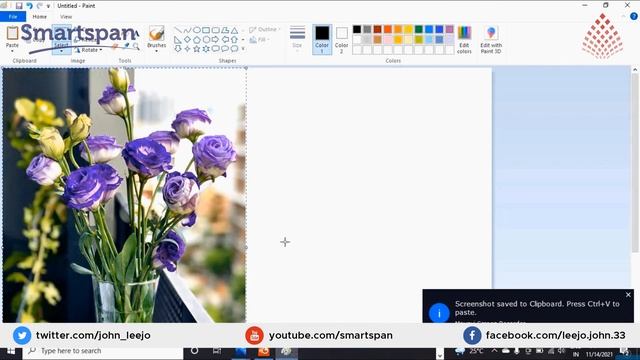Expand the Brushes dropdown arrow
Image resolution: width=640 pixels, height=360 pixels.
(156, 51)
